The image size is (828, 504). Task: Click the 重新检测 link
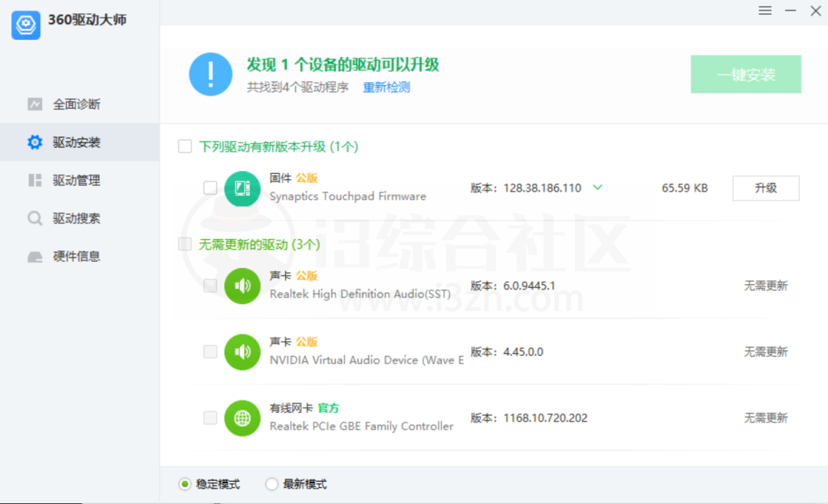pos(386,87)
